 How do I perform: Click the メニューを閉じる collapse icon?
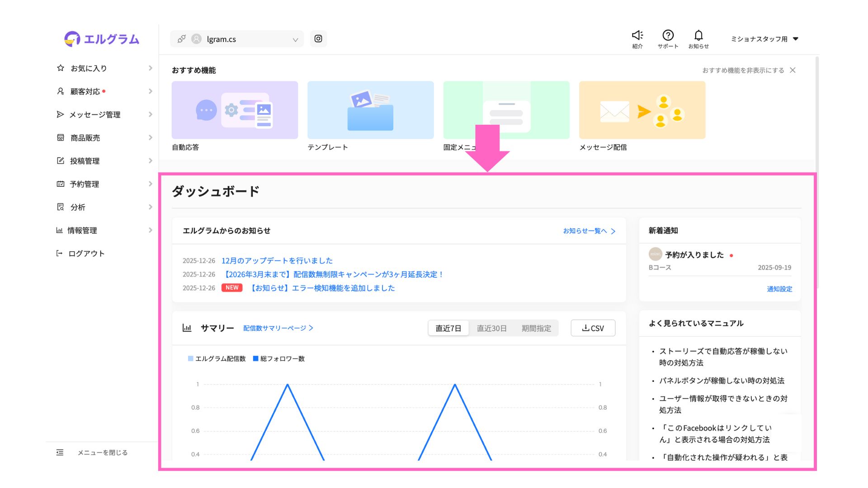(x=60, y=452)
